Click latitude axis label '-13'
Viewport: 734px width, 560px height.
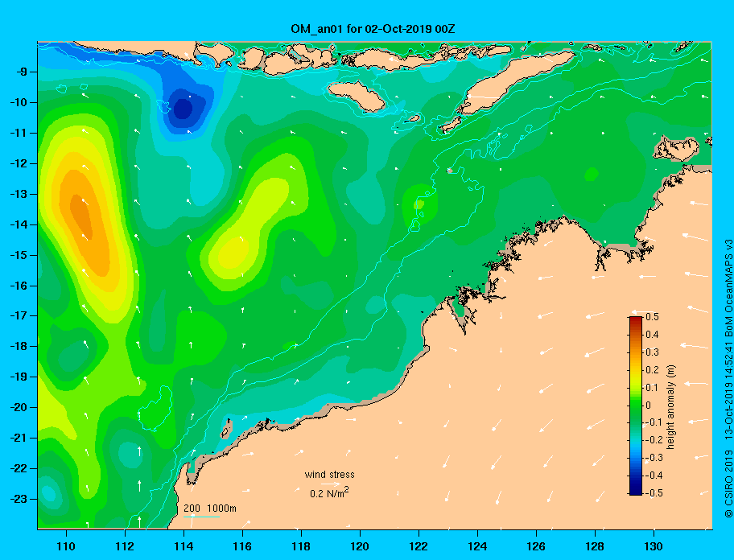21,194
